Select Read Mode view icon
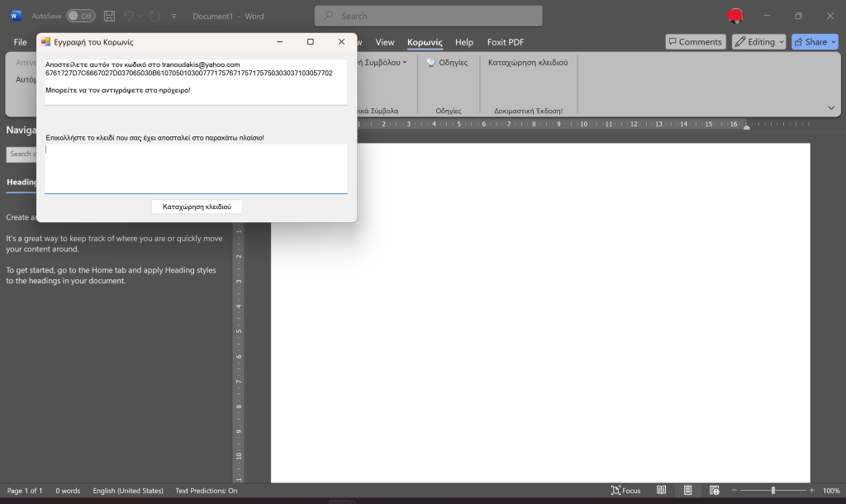 point(661,491)
